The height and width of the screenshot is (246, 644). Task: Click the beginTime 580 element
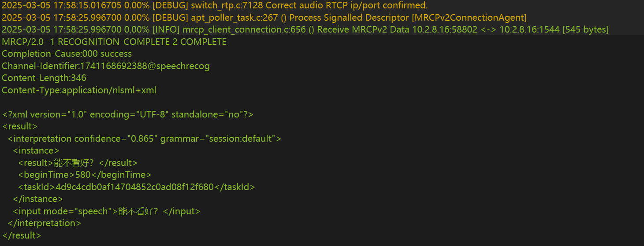click(x=85, y=175)
